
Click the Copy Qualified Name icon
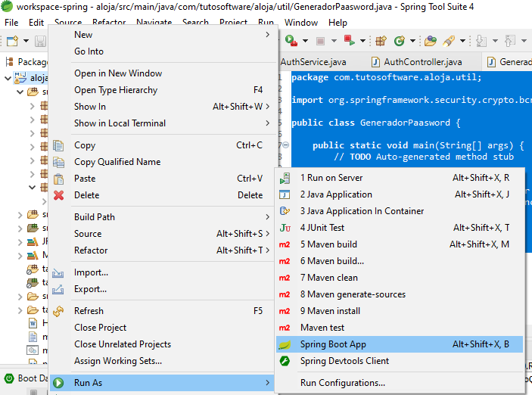(x=58, y=162)
